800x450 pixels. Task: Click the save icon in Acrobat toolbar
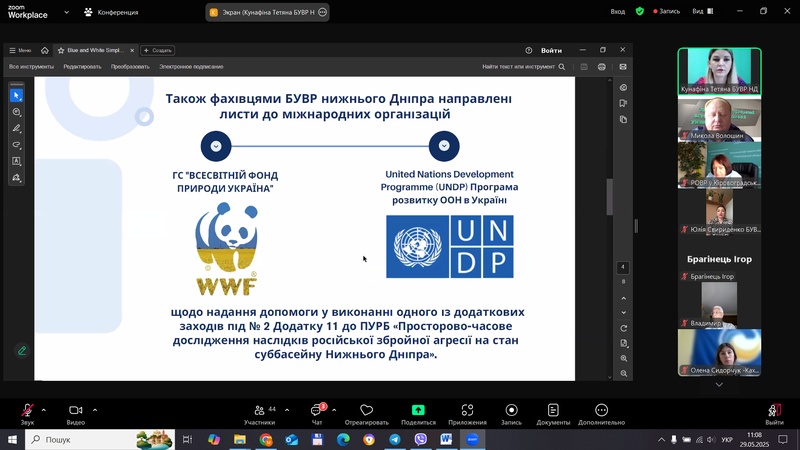point(584,67)
